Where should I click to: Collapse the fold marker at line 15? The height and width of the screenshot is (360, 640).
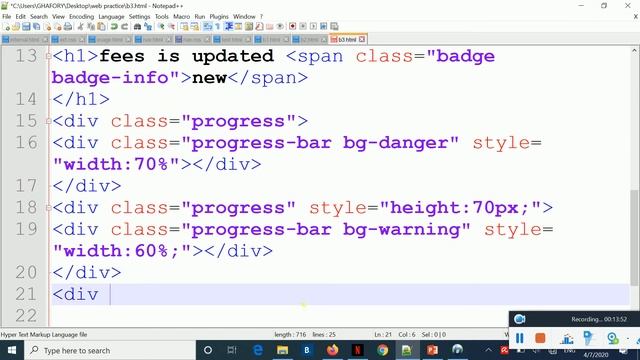tap(49, 121)
